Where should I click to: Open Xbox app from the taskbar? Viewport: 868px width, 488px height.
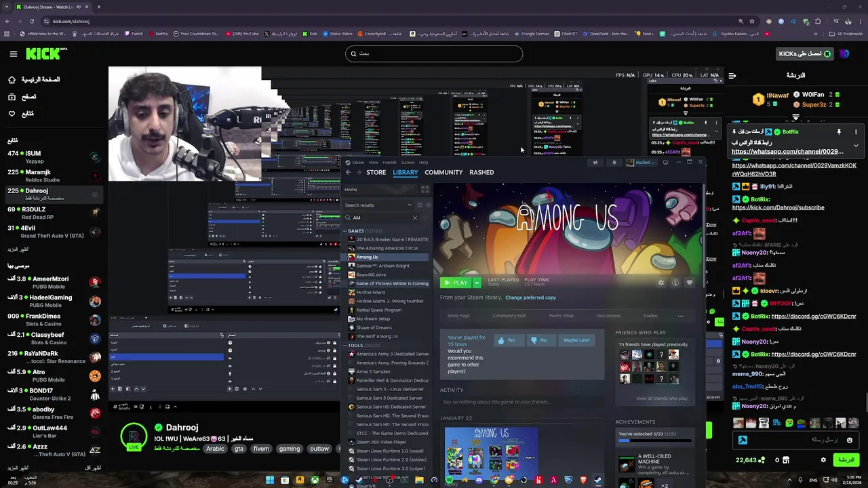click(x=315, y=481)
